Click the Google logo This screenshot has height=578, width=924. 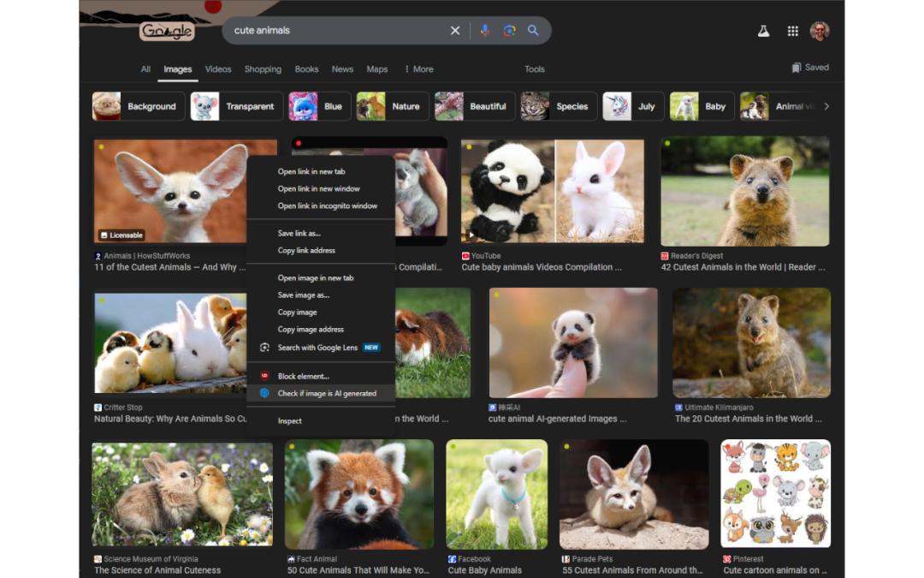tap(167, 32)
